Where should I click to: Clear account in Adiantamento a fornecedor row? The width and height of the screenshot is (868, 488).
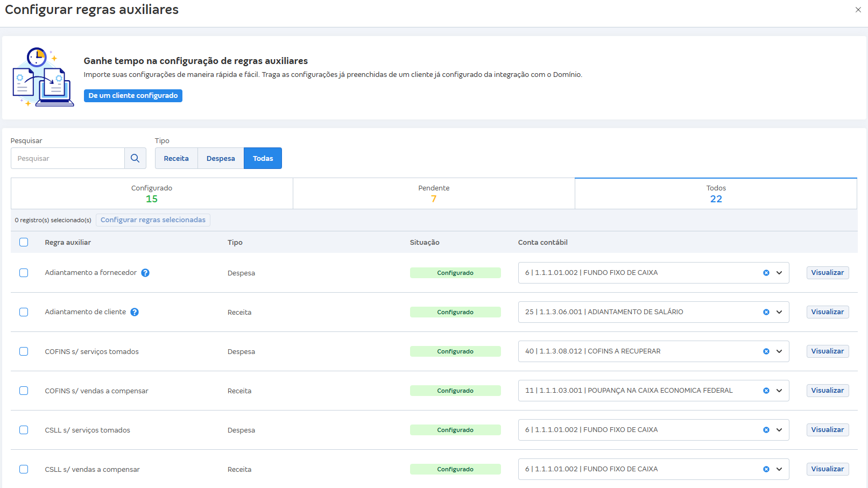(766, 273)
